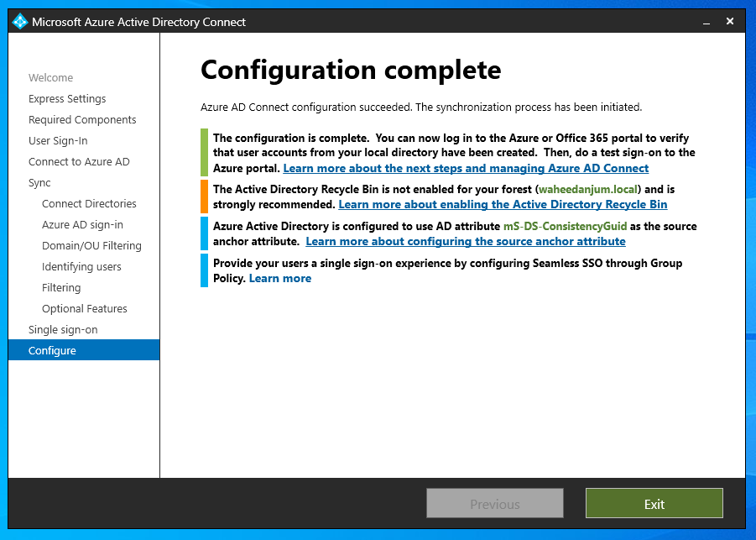Open link about managing Azure AD Connect
Viewport: 756px width, 540px height.
[x=466, y=169]
